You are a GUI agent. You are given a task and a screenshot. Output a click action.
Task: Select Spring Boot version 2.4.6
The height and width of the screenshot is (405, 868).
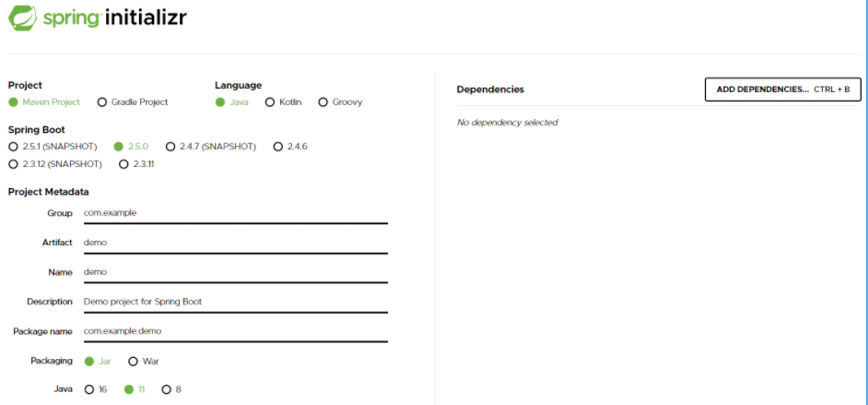(x=290, y=147)
